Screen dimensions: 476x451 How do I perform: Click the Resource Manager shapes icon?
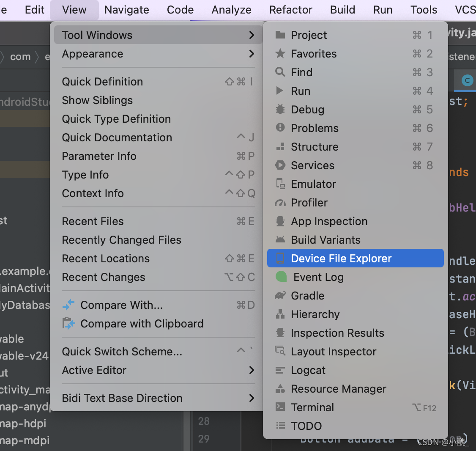tap(280, 389)
